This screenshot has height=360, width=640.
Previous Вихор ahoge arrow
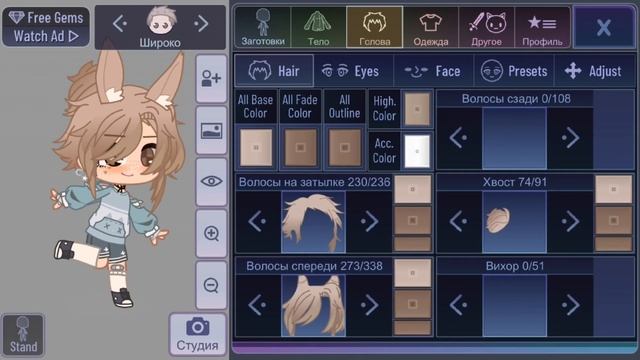tap(458, 305)
